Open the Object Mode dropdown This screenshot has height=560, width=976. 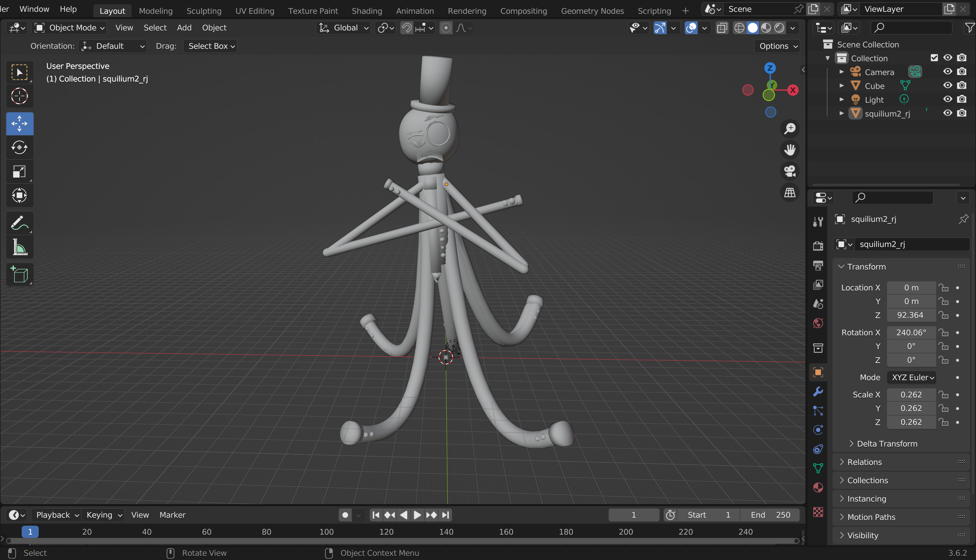[x=70, y=28]
